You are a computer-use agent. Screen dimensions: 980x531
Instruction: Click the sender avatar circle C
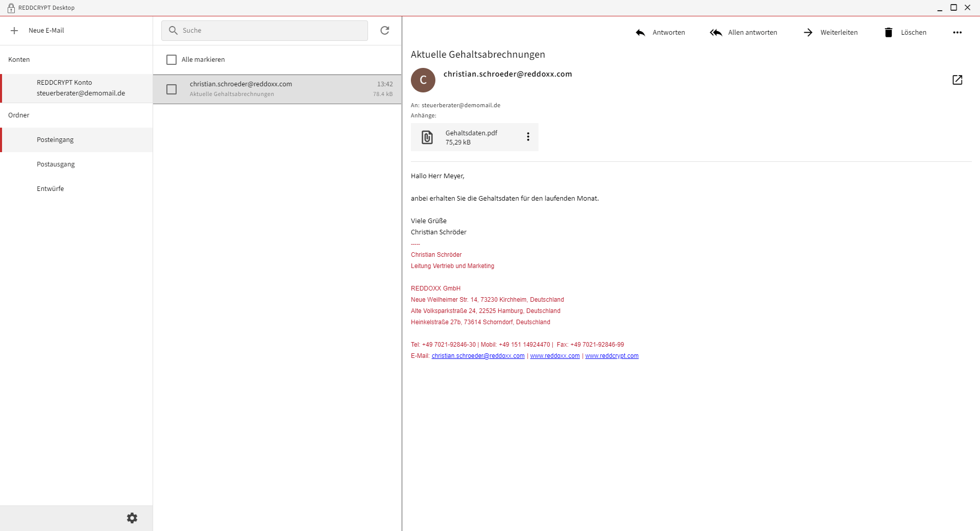[x=423, y=80]
